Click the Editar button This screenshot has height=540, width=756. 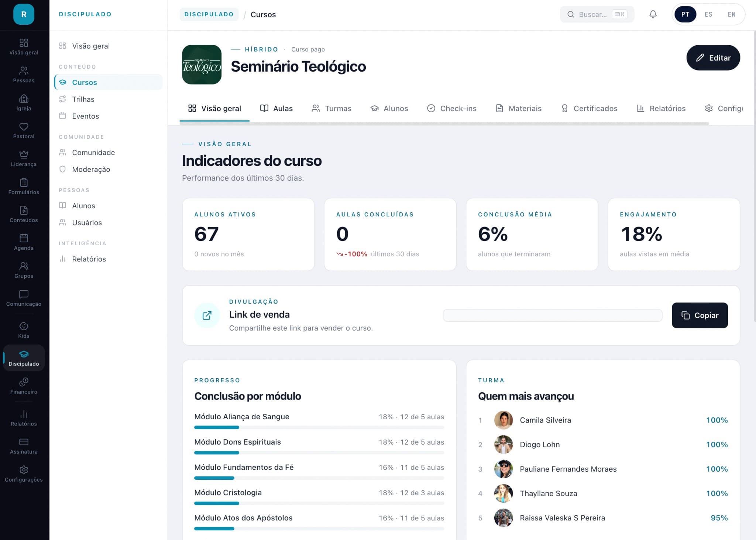(713, 58)
